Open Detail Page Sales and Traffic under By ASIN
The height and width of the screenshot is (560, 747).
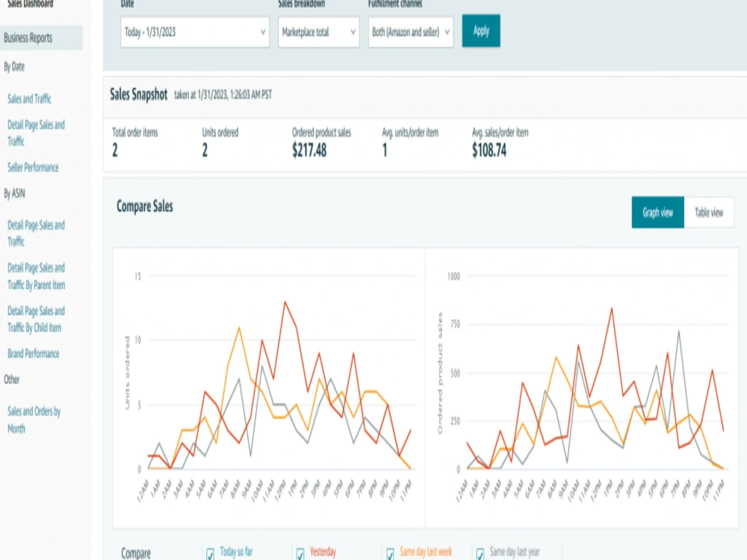click(36, 233)
